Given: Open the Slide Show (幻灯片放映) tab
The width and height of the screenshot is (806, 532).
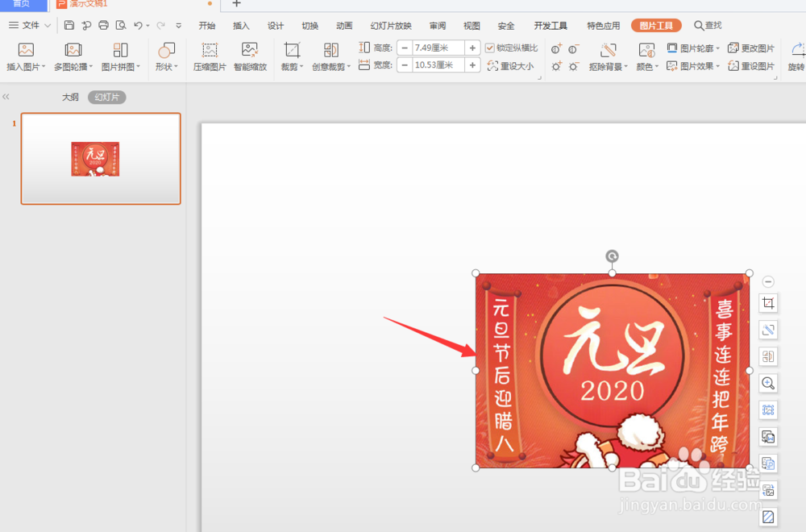Looking at the screenshot, I should [391, 26].
